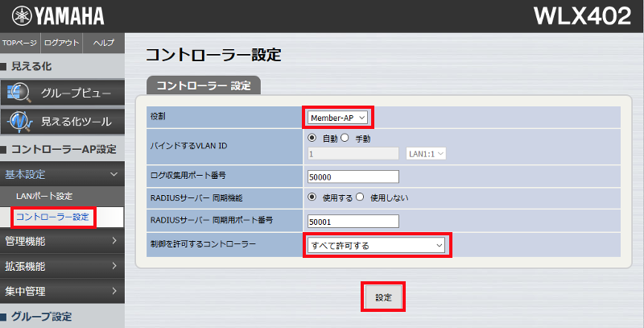Select 使用しない for RADIUSサーバー同期機能

tap(360, 197)
